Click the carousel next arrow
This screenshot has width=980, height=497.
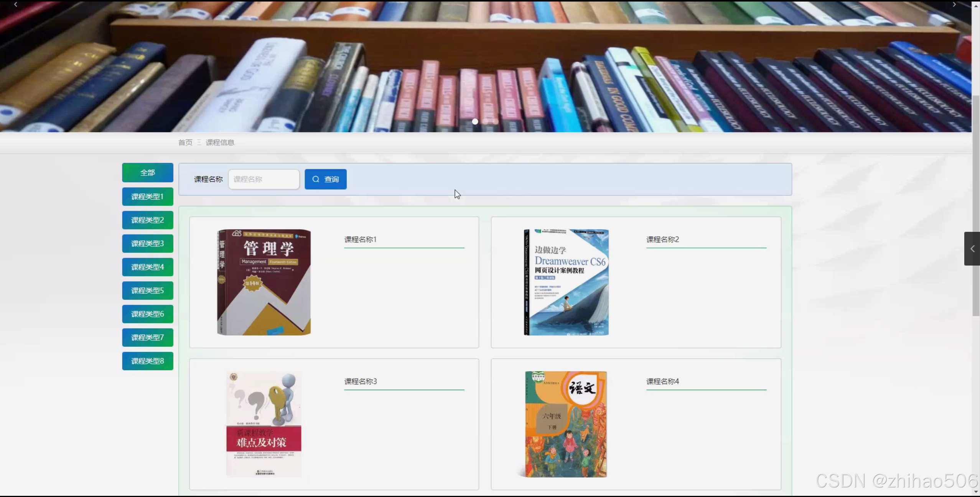pos(954,5)
